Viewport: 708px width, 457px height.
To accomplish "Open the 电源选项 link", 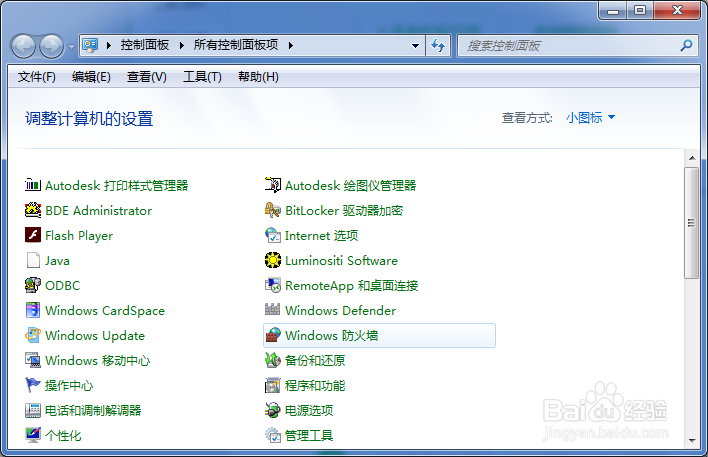I will [x=309, y=410].
